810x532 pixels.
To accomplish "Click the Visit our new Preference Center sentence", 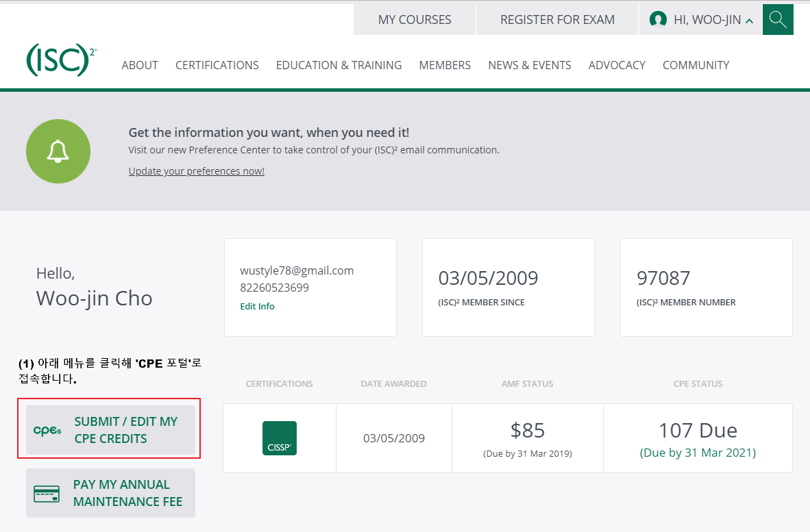I will 314,150.
